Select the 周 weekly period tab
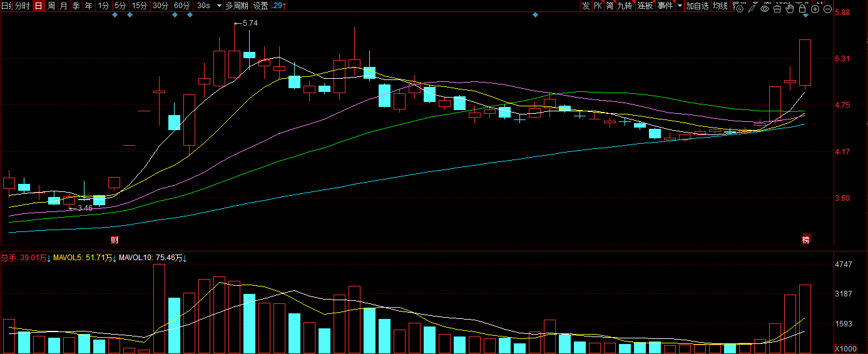The width and height of the screenshot is (868, 354). [x=51, y=6]
